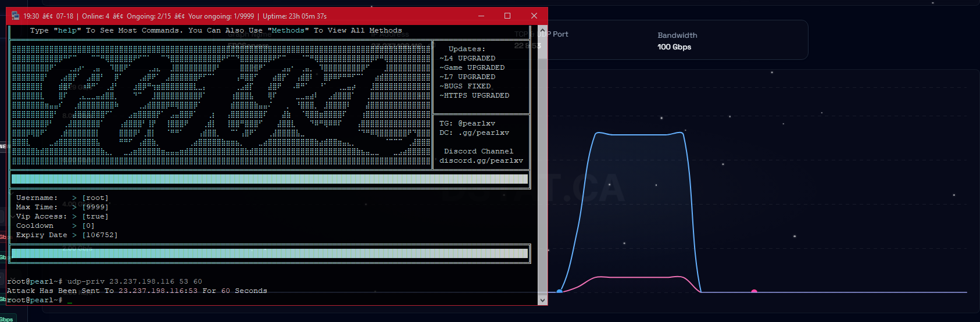Click the terminal title bar status text

coord(175,16)
